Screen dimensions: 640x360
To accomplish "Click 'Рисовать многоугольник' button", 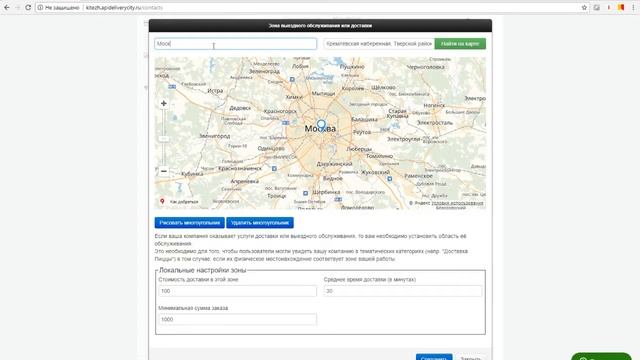I will click(x=189, y=223).
